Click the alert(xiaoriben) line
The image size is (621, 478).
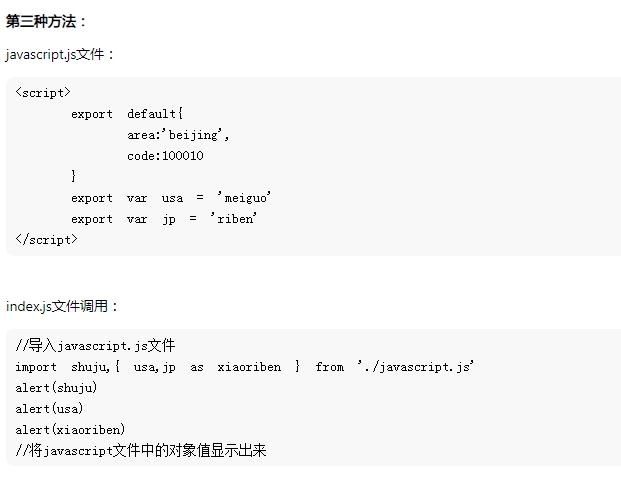click(70, 430)
